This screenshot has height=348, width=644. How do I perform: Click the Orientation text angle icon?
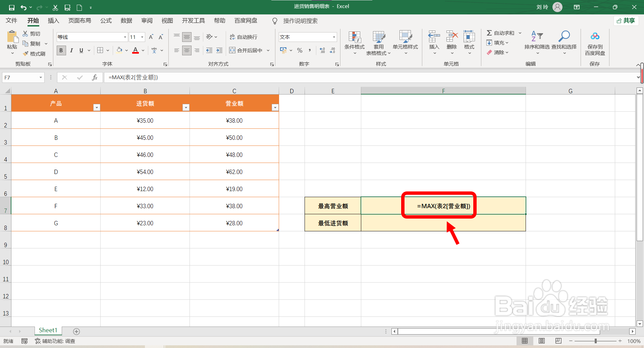pos(209,37)
